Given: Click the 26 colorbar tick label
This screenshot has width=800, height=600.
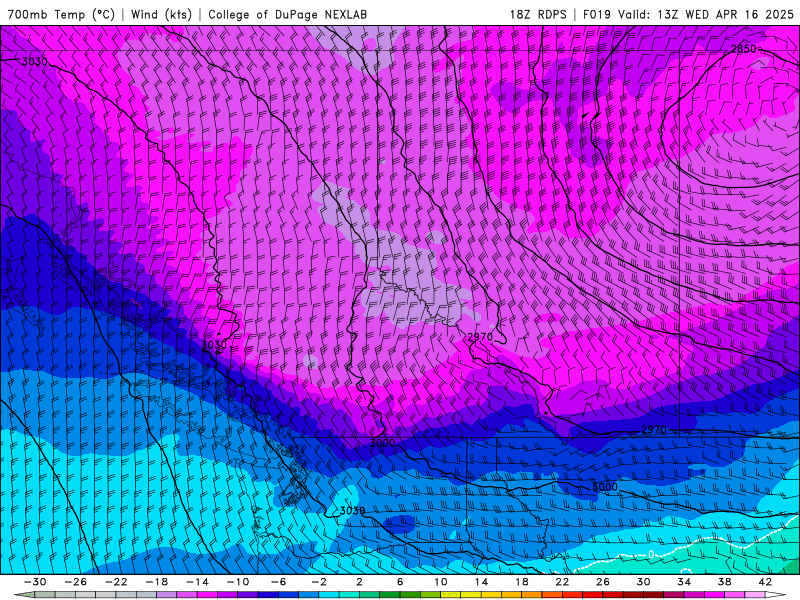Looking at the screenshot, I should pos(603,582).
